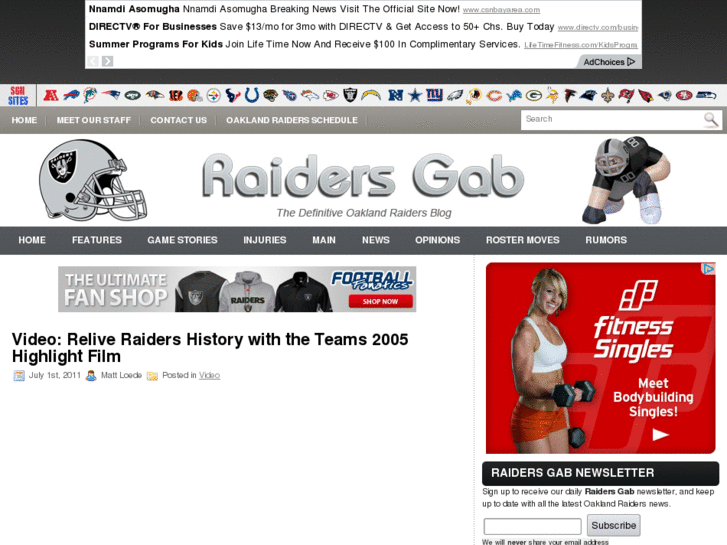This screenshot has height=545, width=727.
Task: Open the Cincinnati Bengals icon
Action: pyautogui.click(x=176, y=96)
